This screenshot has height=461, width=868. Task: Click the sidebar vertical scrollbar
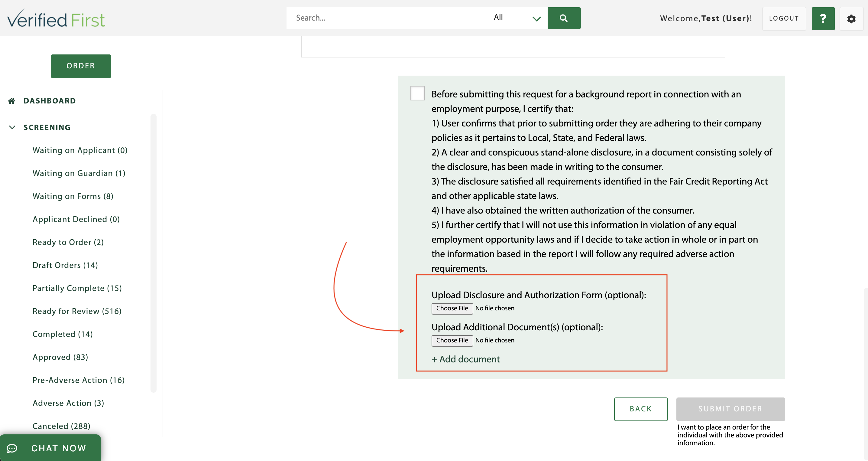[x=154, y=253]
